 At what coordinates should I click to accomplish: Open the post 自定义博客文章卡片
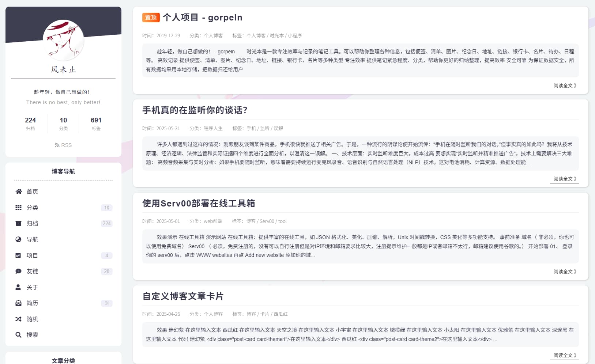183,296
